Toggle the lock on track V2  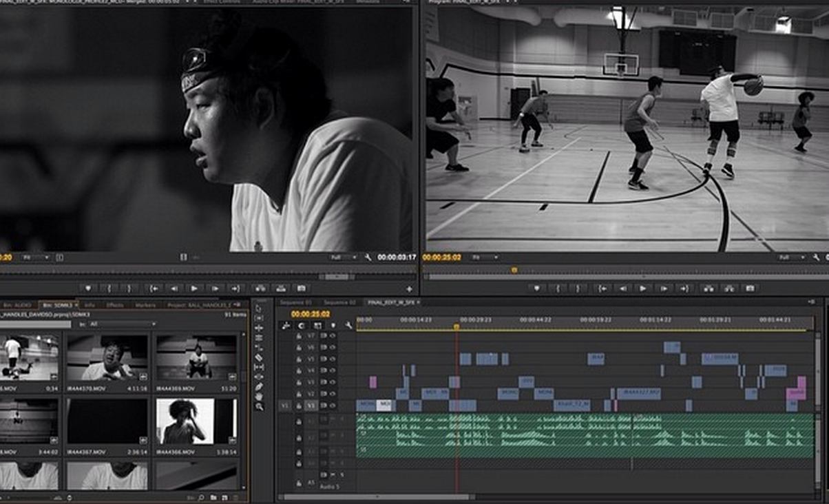pos(299,394)
